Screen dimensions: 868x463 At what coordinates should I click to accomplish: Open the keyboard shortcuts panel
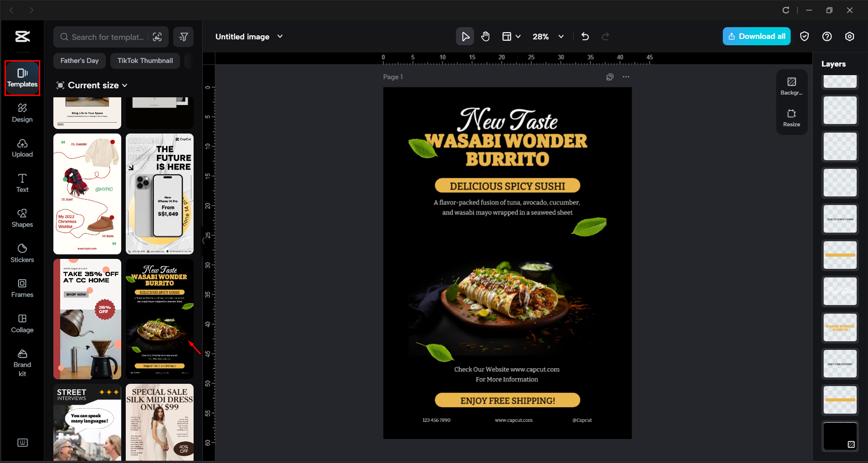coord(22,442)
